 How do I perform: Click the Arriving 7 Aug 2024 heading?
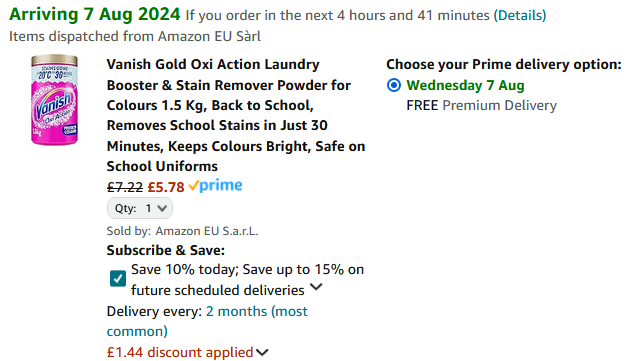[95, 14]
